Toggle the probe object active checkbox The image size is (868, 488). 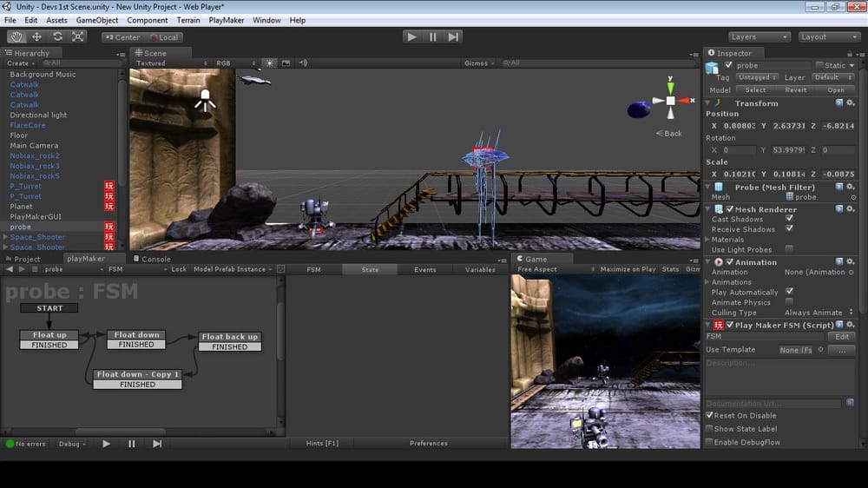click(728, 65)
